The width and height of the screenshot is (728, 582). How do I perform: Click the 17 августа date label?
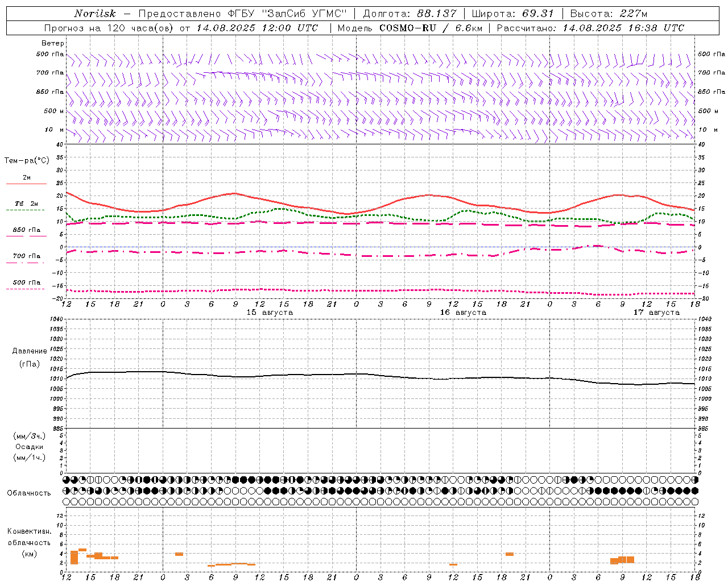[656, 313]
